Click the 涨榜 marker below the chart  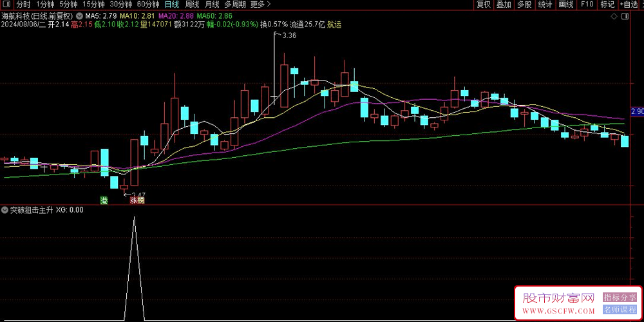tap(137, 200)
